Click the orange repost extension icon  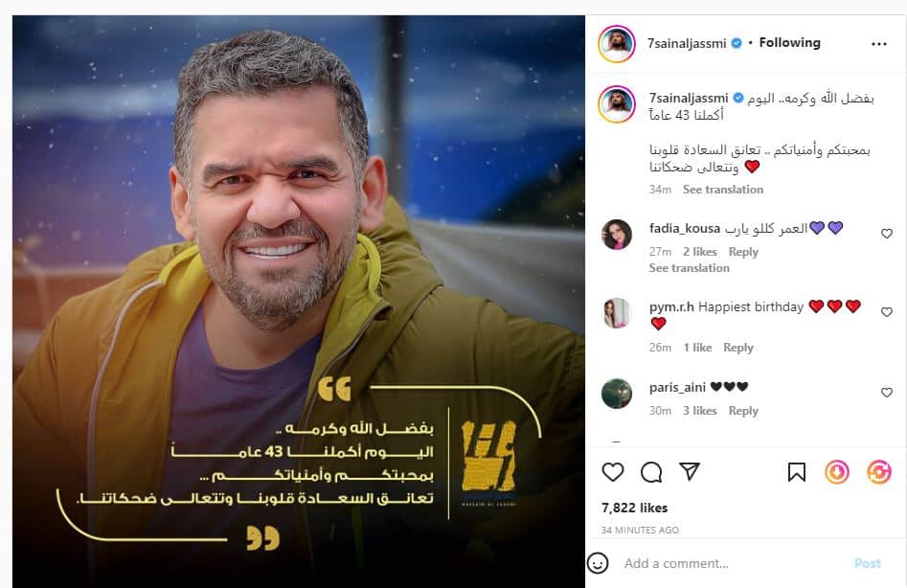[x=878, y=472]
